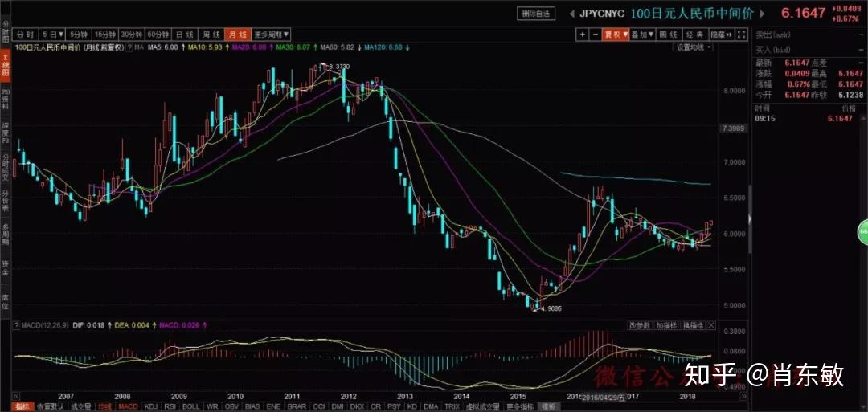Click the 改参数 change-parameters button
The image size is (868, 412).
coord(640,325)
